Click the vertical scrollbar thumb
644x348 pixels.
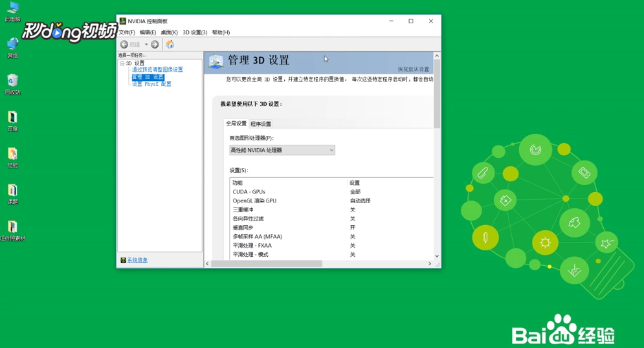tap(437, 94)
